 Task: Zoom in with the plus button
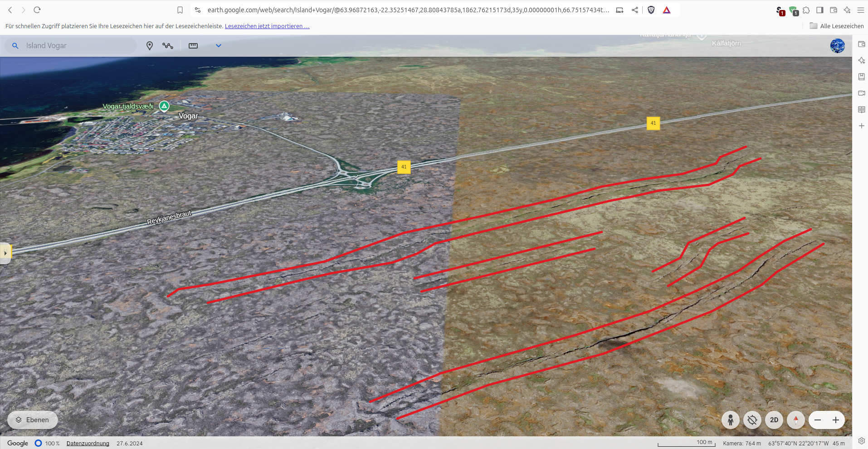click(836, 420)
